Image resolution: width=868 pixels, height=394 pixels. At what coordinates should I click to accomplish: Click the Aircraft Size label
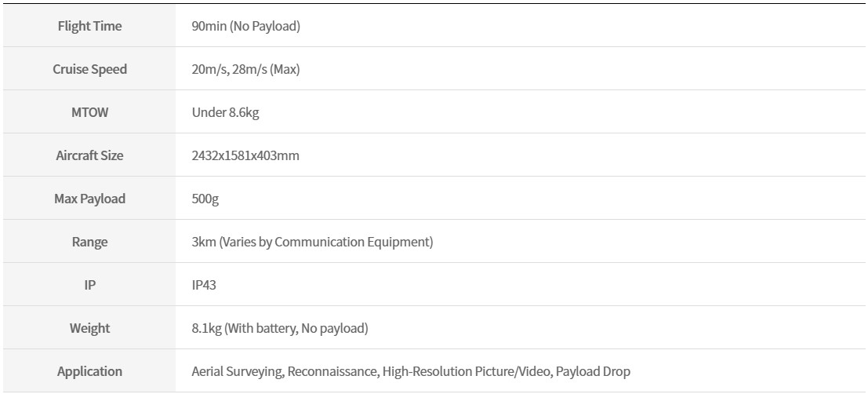(89, 155)
